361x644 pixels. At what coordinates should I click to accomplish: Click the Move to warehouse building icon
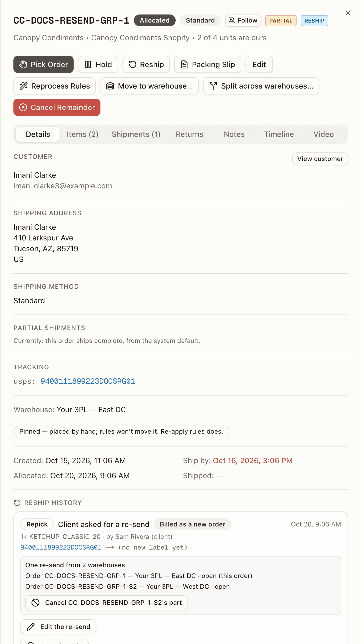click(110, 86)
